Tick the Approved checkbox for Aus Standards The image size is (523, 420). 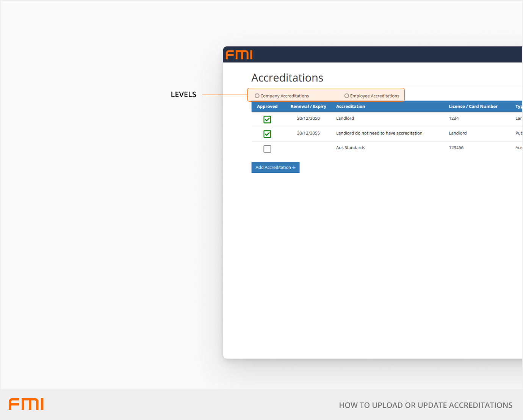pyautogui.click(x=267, y=149)
